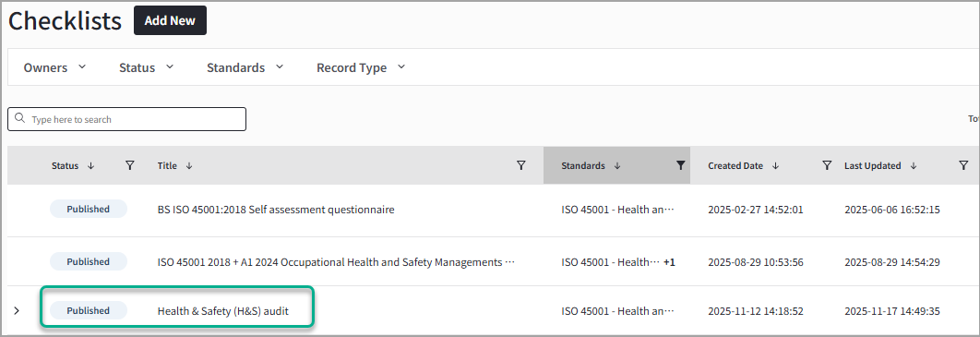Click the Standards cell in Health & Safety audit row
This screenshot has width=980, height=337.
coord(618,311)
